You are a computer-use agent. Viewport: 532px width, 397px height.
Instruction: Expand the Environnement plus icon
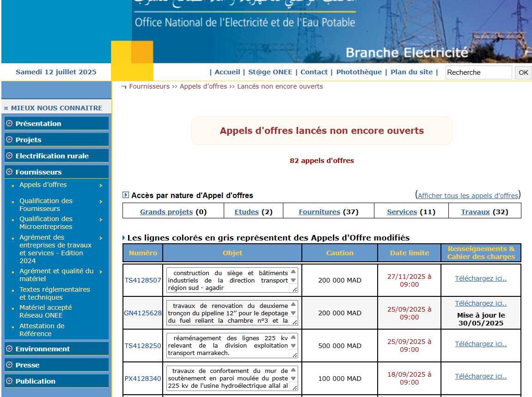10,349
